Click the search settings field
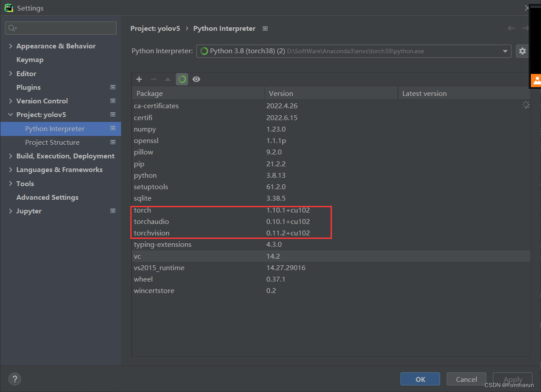The image size is (541, 392). (x=61, y=28)
